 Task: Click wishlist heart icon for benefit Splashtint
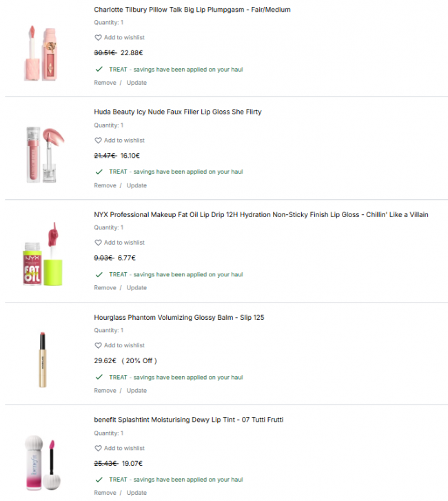pos(98,448)
